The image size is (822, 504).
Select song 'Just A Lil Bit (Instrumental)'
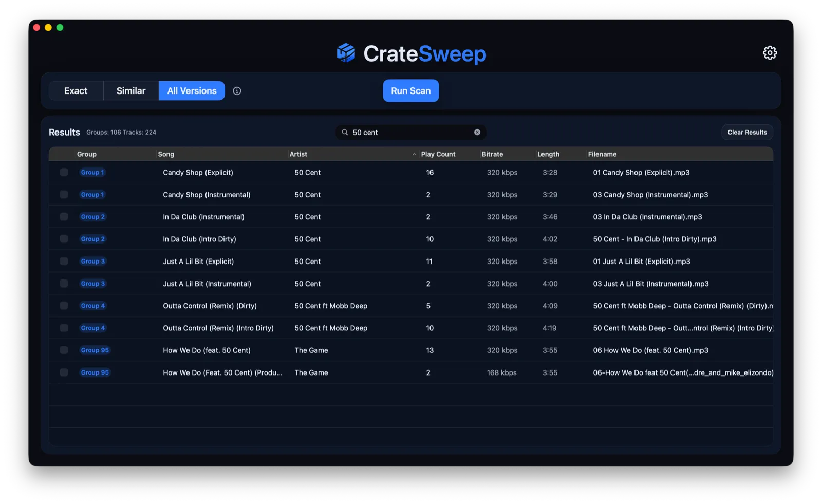pos(207,284)
